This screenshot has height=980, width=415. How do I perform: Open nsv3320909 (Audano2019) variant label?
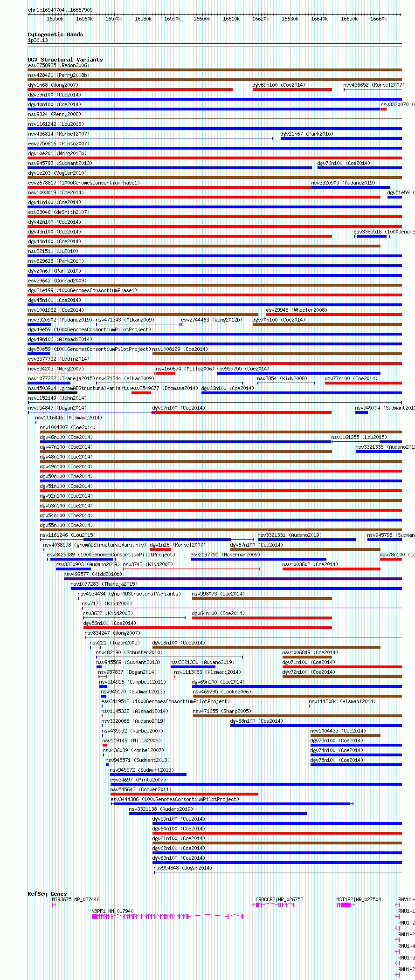(x=343, y=183)
